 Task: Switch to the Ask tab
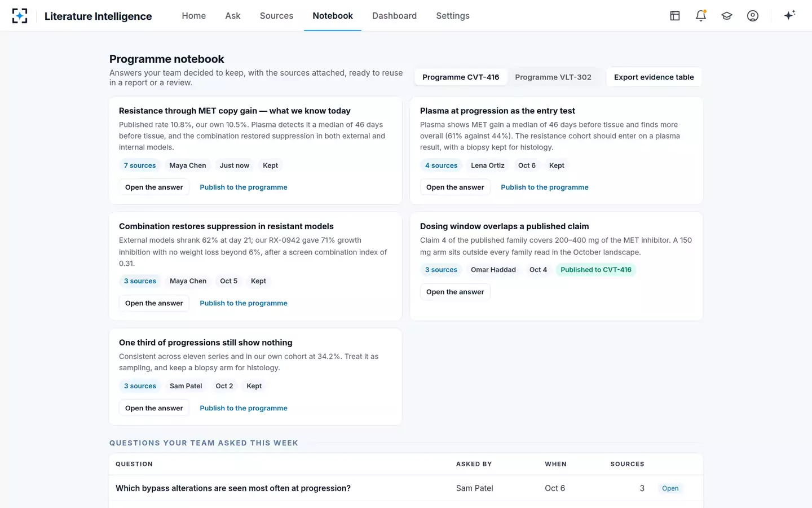pos(233,16)
